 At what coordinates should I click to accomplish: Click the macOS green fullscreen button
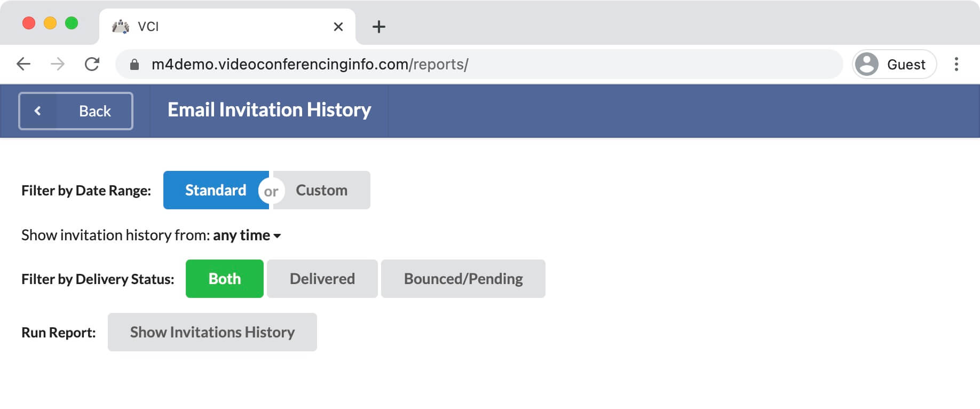click(72, 23)
